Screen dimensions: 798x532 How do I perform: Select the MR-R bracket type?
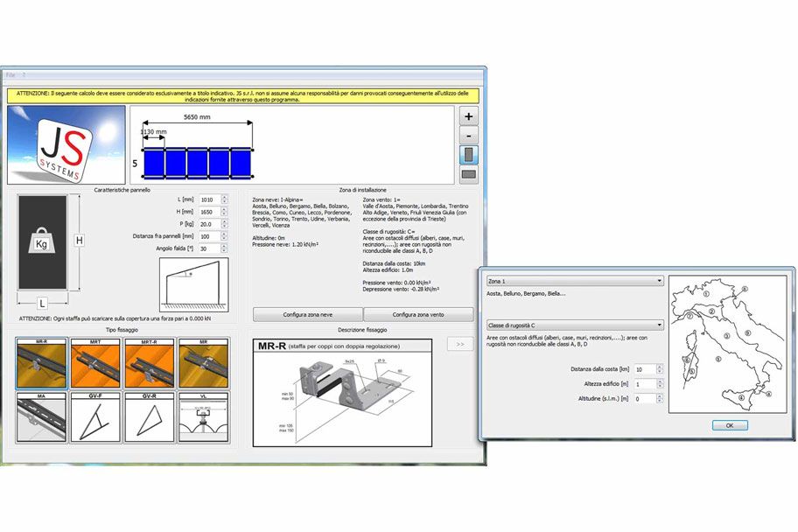[x=41, y=364]
